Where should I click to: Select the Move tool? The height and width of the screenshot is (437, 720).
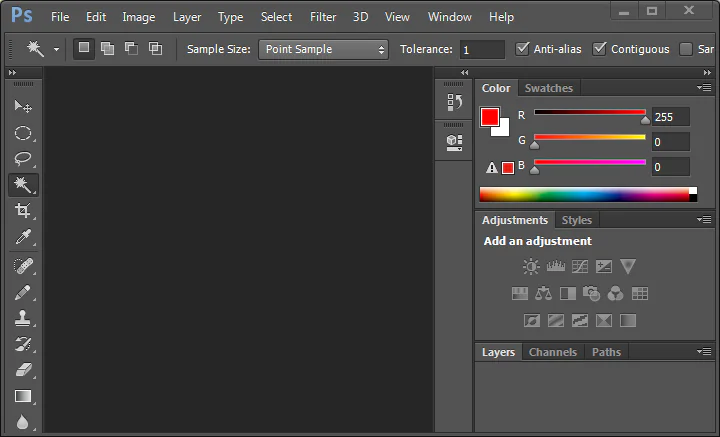click(x=23, y=106)
